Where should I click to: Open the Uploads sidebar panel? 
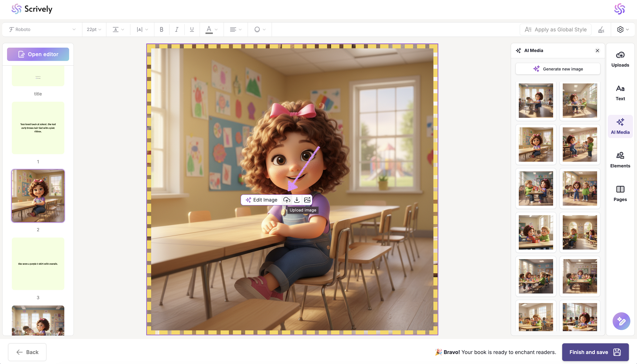(x=620, y=59)
